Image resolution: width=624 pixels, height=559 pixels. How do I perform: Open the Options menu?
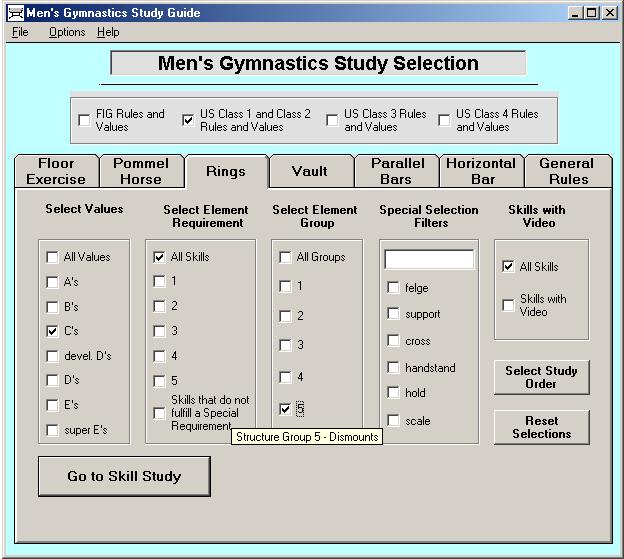pos(67,32)
